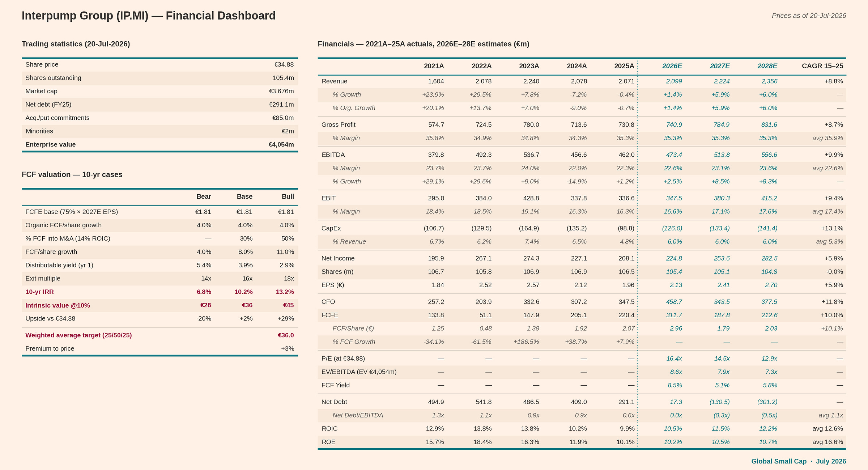The image size is (868, 470).
Task: Click the Share price value €34.88
Action: point(284,65)
